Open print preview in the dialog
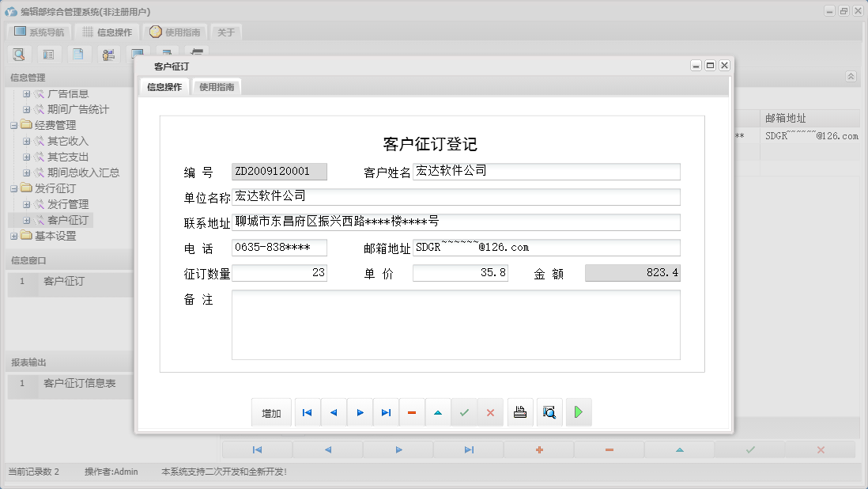Image resolution: width=868 pixels, height=489 pixels. point(549,411)
